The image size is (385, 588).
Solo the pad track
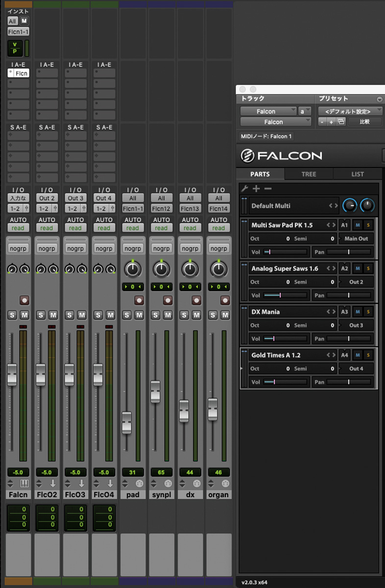click(127, 315)
